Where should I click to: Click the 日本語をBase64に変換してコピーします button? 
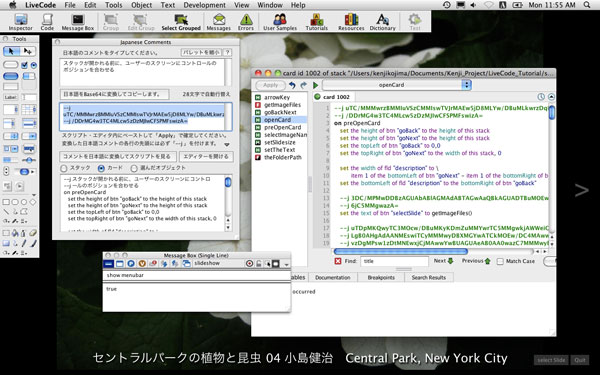point(114,94)
